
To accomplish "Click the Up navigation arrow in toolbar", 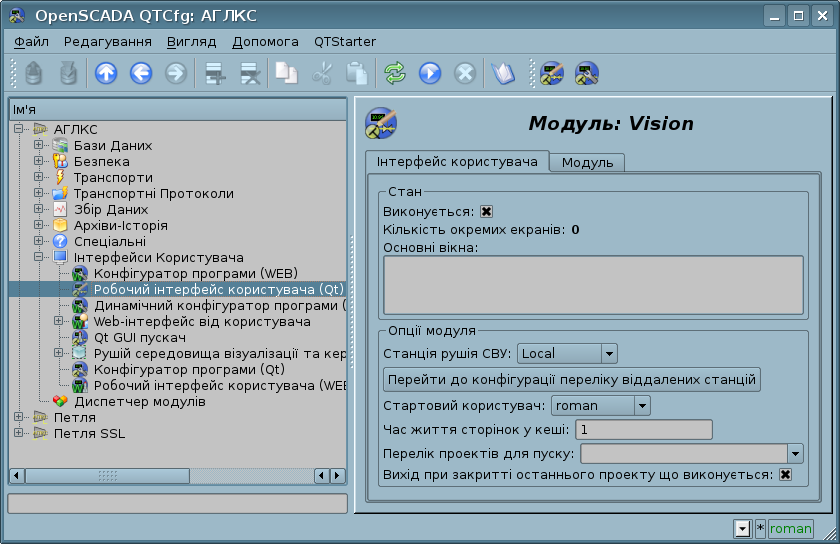I will click(x=106, y=73).
